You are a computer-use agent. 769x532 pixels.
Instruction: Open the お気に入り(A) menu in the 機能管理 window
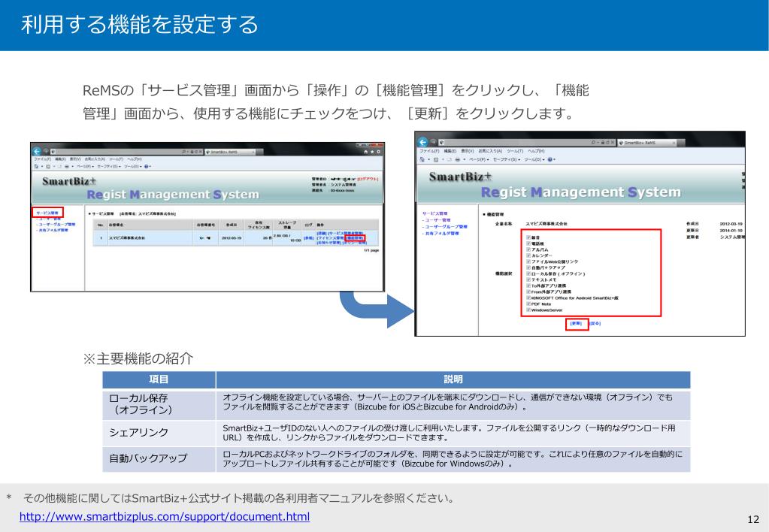coord(490,151)
